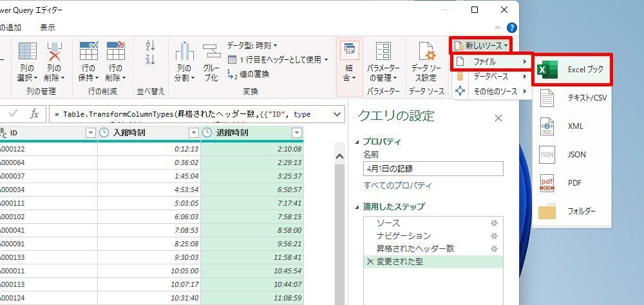
Task: Click the cell with 10:05:00
Action: (149, 271)
